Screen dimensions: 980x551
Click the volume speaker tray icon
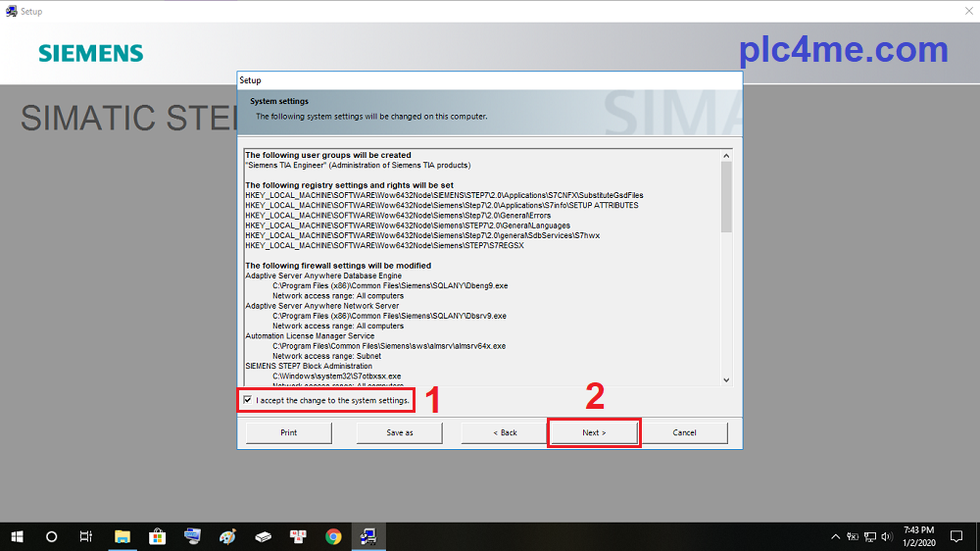point(887,536)
